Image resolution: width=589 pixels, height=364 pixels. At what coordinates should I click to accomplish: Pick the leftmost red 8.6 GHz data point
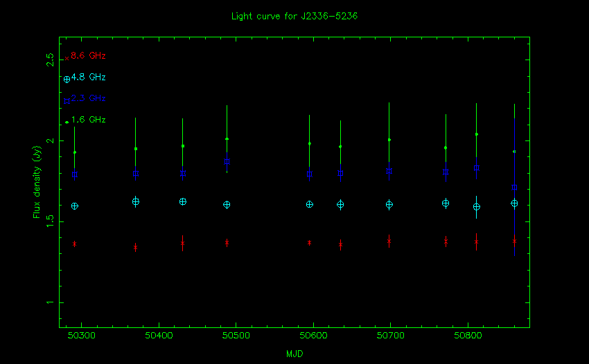click(75, 244)
